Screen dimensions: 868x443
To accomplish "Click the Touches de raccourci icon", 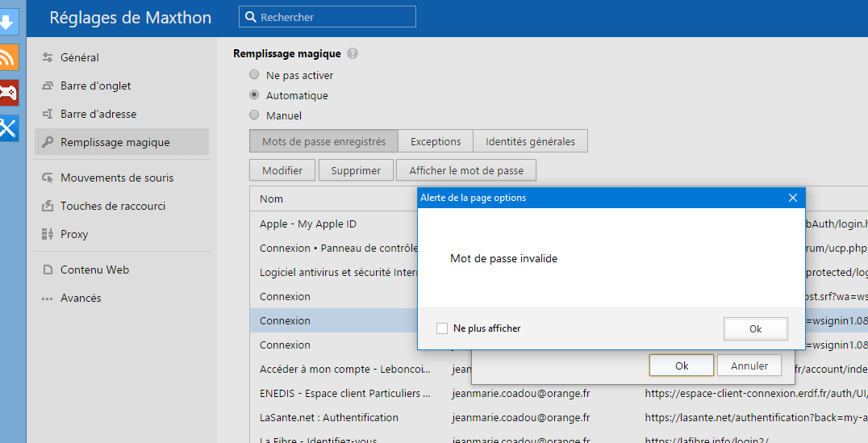I will [48, 206].
